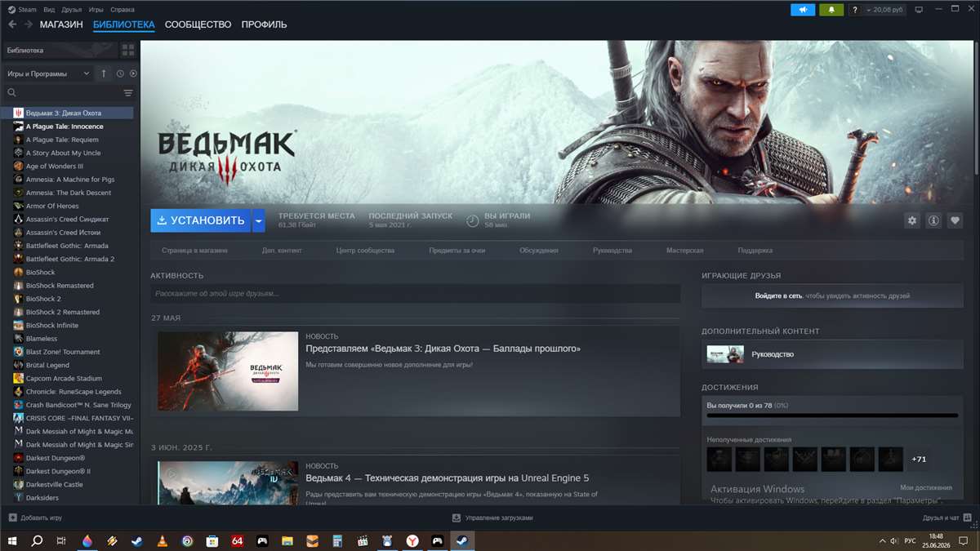The image size is (980, 551).
Task: Open the 'Обсуждения' link
Action: tap(539, 251)
